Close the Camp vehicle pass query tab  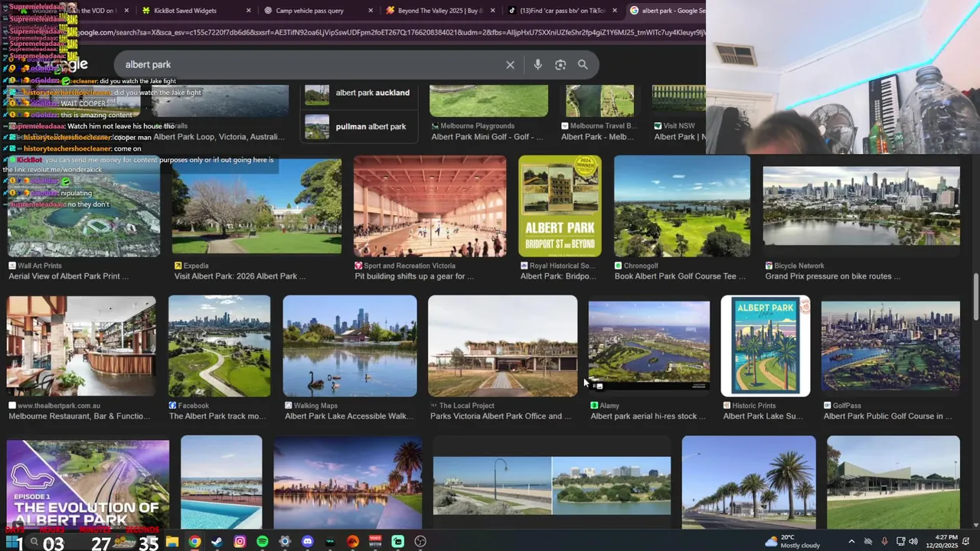[x=371, y=11]
